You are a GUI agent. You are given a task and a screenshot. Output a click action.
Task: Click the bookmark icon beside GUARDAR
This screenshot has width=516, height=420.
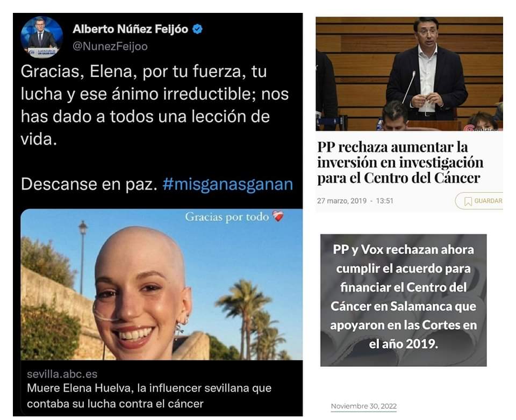[468, 201]
